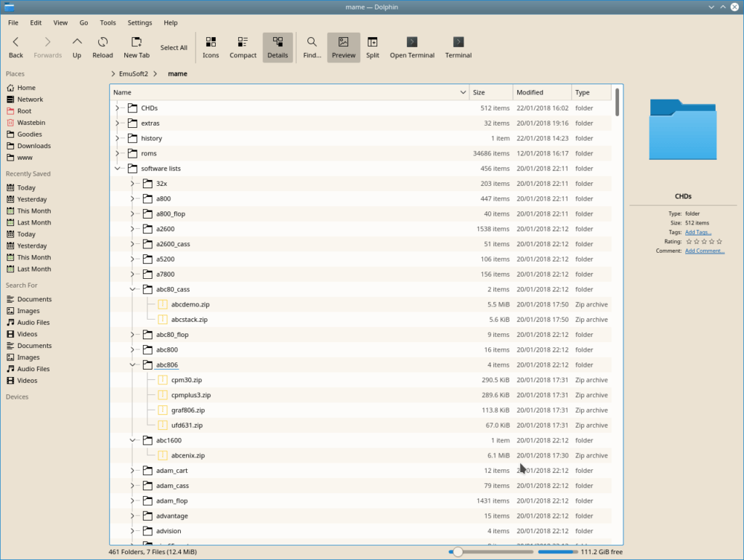Open the Tools menu
This screenshot has height=560, width=744.
pyautogui.click(x=108, y=23)
